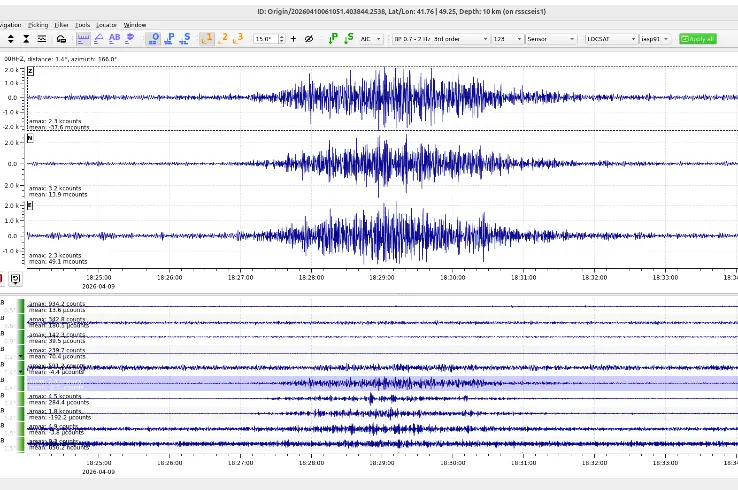The width and height of the screenshot is (738, 490).
Task: Click the plus icon next to rotation angle
Action: pos(293,38)
